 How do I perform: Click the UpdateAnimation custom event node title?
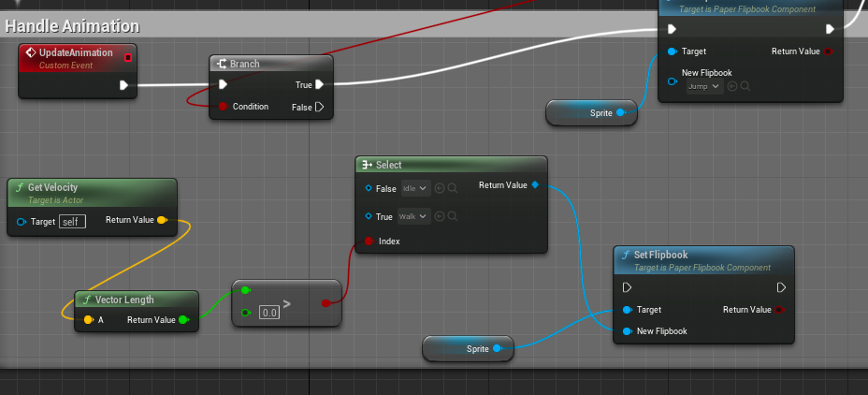click(x=76, y=52)
